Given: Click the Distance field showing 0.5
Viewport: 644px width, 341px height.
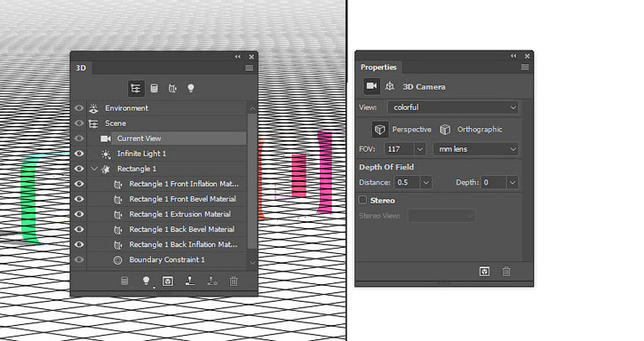Looking at the screenshot, I should 408,182.
